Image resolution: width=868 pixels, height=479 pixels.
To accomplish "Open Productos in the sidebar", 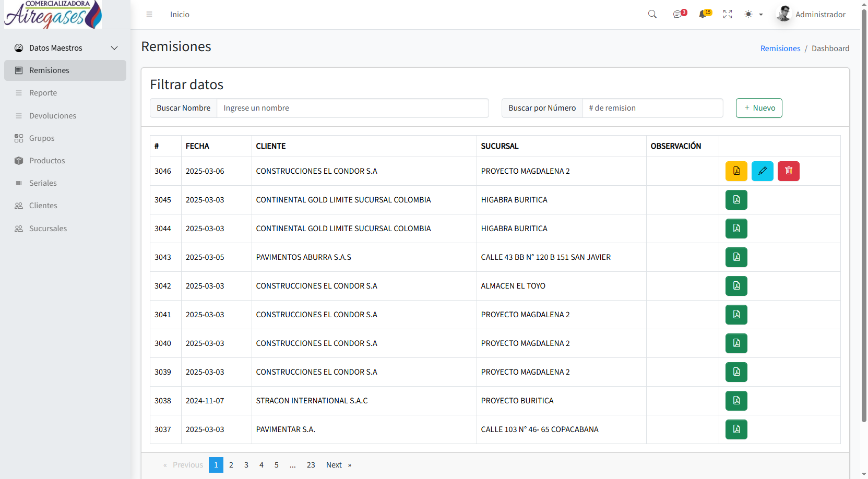I will (47, 161).
